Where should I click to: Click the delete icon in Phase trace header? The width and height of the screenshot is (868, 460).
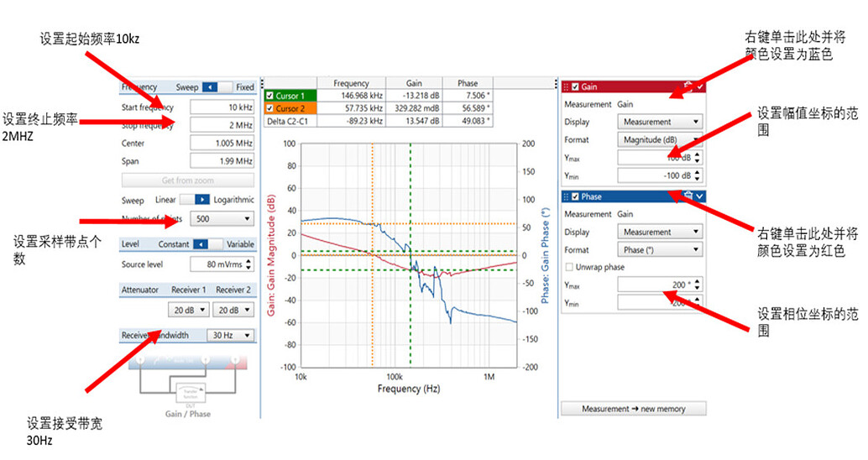pos(688,196)
